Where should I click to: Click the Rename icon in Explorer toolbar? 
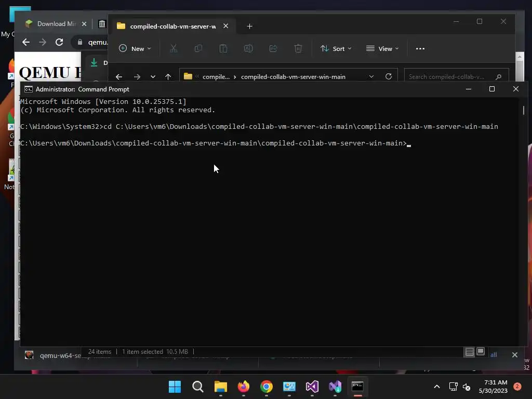248,48
